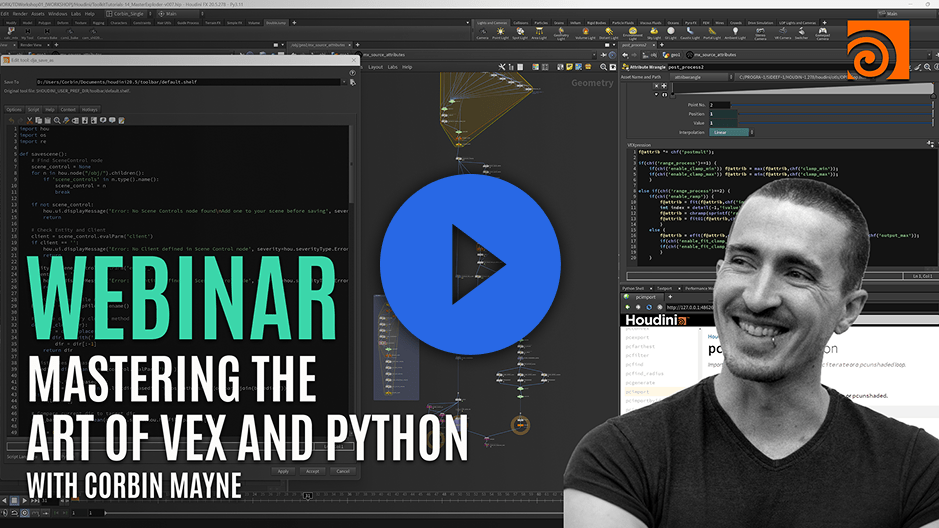This screenshot has width=939, height=528.
Task: Click Cancel button in Edit tool dialog
Action: (x=343, y=471)
